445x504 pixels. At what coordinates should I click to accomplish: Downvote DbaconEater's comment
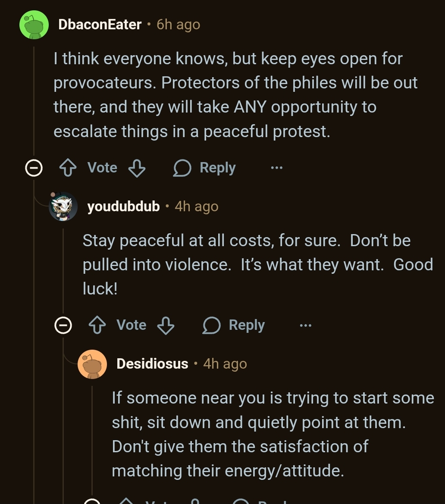pyautogui.click(x=137, y=168)
